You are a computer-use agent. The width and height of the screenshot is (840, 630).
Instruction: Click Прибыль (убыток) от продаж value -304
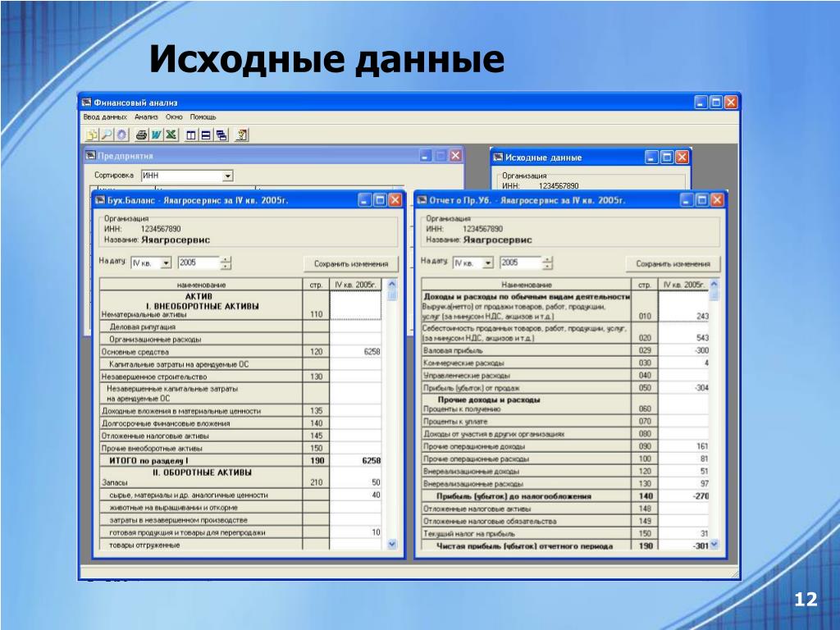click(x=684, y=388)
